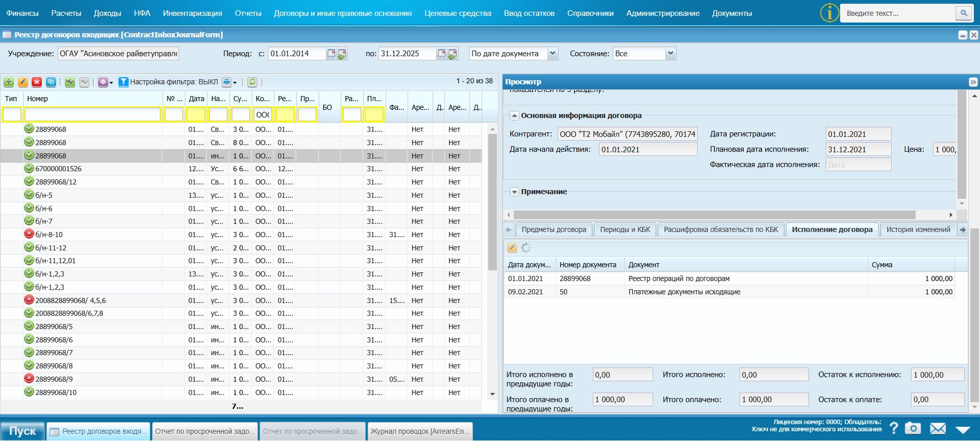The width and height of the screenshot is (980, 441).
Task: Open 'Журнал проводок' taskbar window button
Action: (x=419, y=431)
